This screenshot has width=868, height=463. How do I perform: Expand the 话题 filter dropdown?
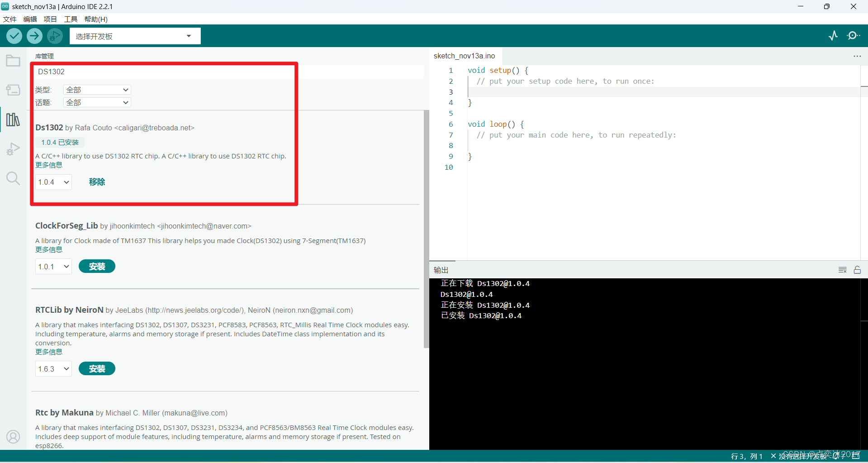pyautogui.click(x=97, y=102)
